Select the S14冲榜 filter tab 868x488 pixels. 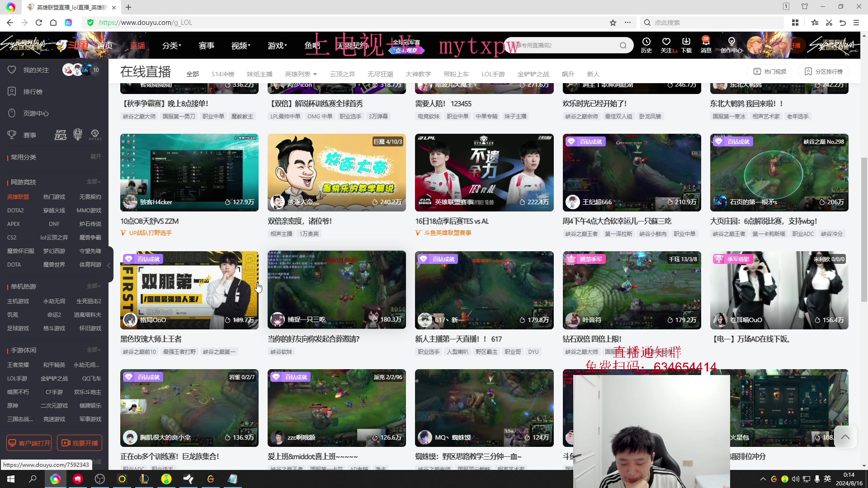[x=223, y=74]
